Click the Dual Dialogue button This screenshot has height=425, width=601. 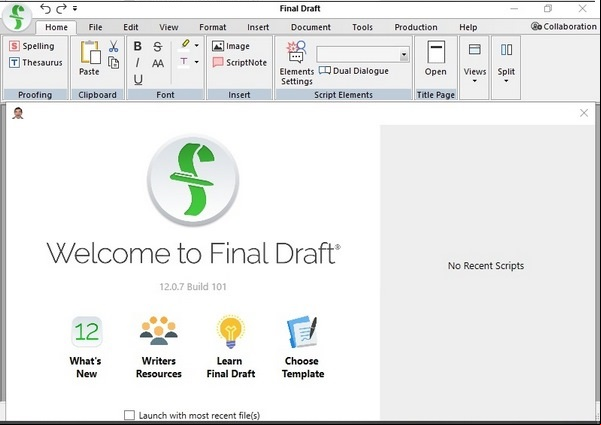coord(354,71)
